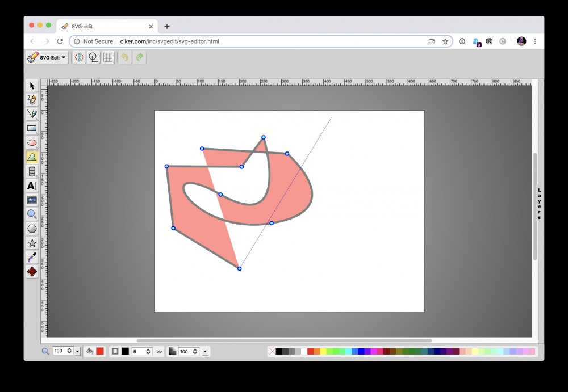Choose the Select arrow tool
568x392 pixels.
click(x=32, y=86)
